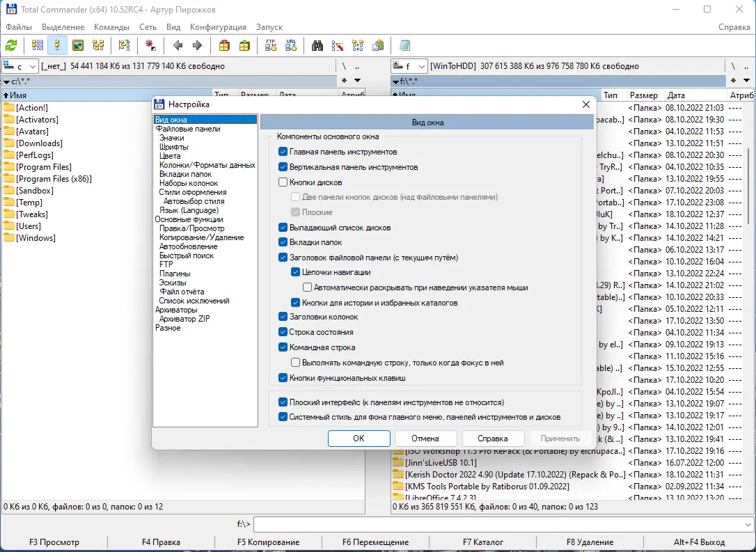
Task: Open synchronize directories toolbar icon
Action: [x=358, y=46]
